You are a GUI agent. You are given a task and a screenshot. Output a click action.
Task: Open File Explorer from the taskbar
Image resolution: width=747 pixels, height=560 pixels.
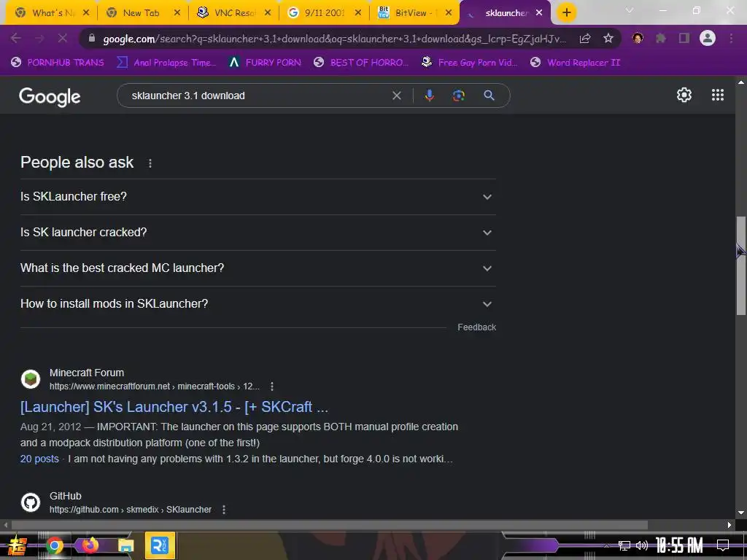125,545
